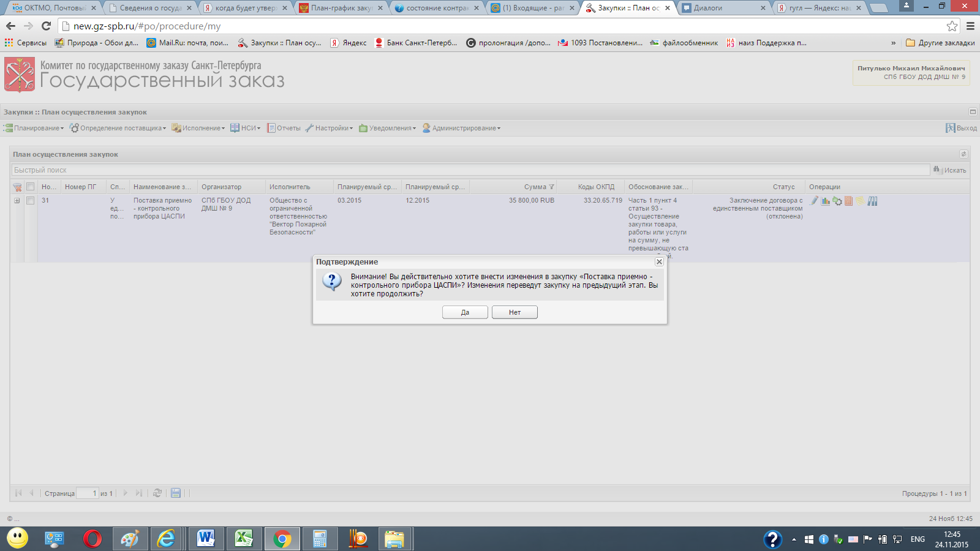Open the calculator from the taskbar
Viewport: 980px width, 551px height.
pyautogui.click(x=320, y=539)
